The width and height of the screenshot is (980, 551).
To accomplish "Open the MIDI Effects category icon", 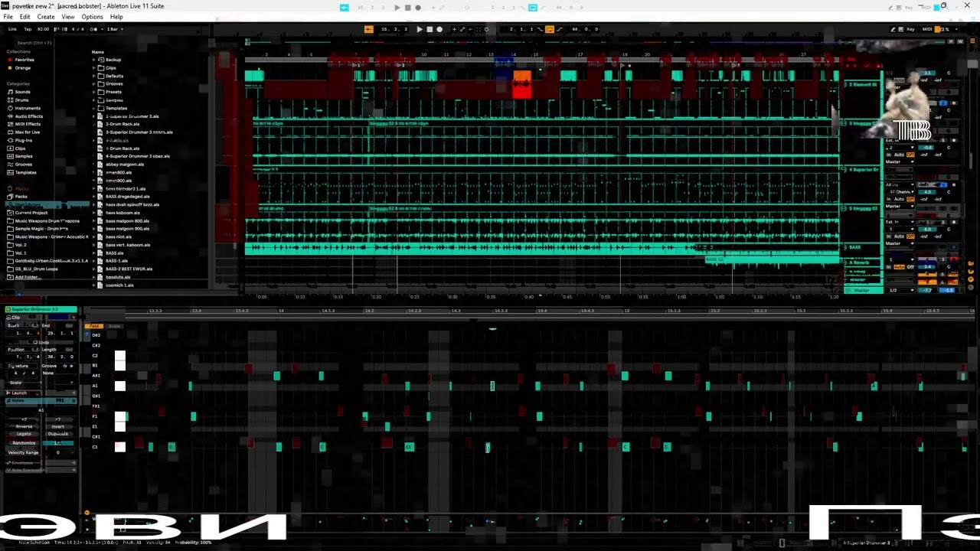I will [x=10, y=124].
